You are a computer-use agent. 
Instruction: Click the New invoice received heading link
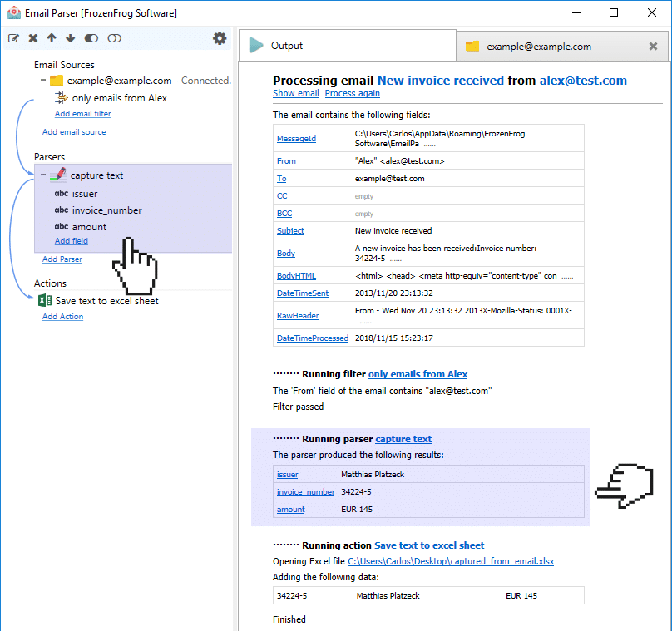440,81
